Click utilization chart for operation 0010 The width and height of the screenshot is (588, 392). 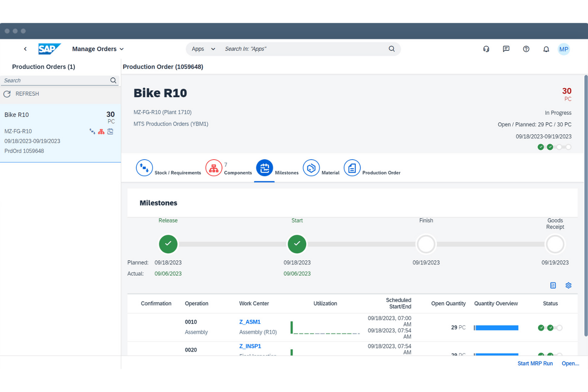point(325,328)
